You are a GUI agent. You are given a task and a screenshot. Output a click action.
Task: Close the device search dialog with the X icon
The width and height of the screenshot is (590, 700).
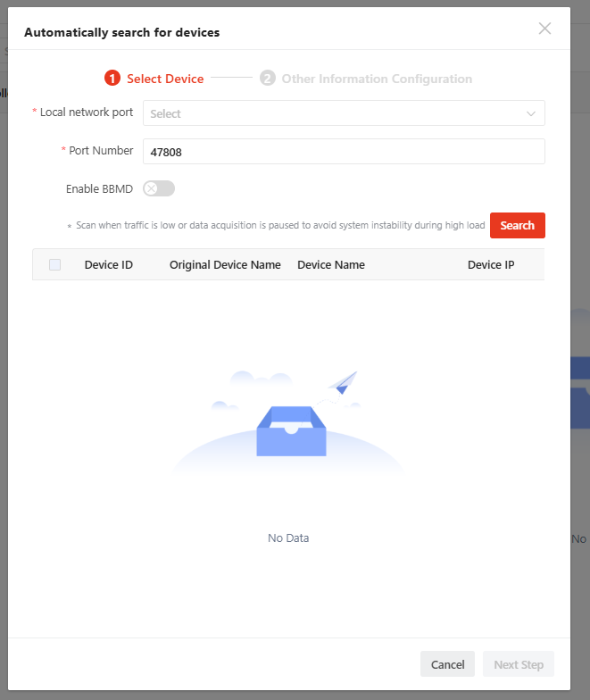[544, 29]
